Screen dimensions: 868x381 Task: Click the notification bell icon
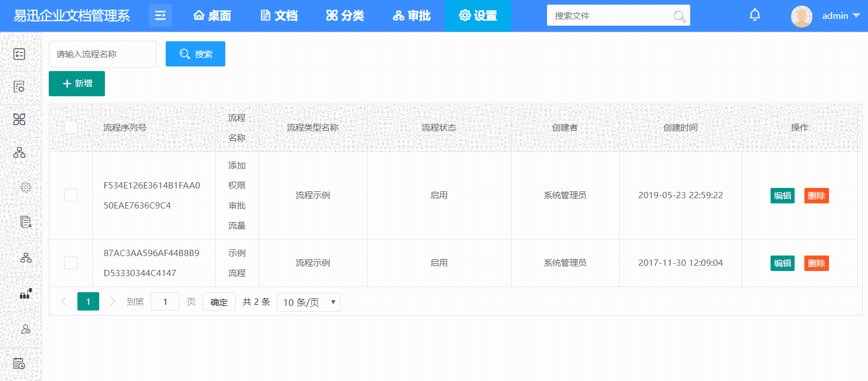click(x=754, y=14)
